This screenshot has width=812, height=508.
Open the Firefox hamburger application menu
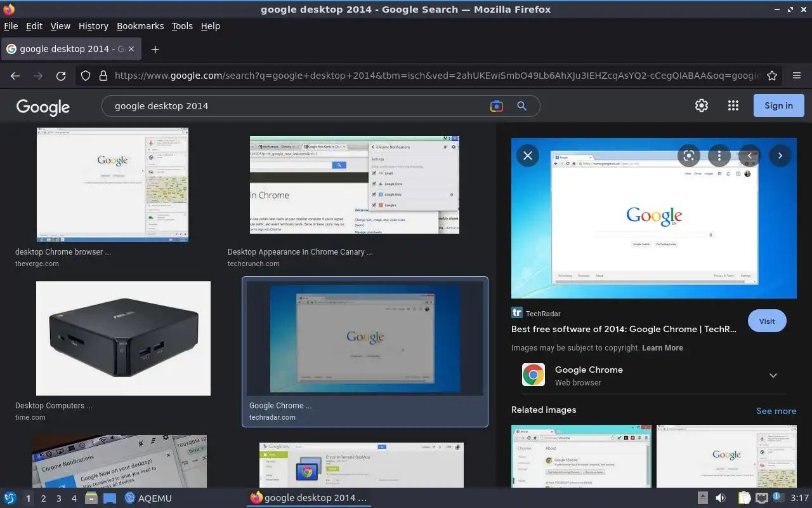coord(797,76)
